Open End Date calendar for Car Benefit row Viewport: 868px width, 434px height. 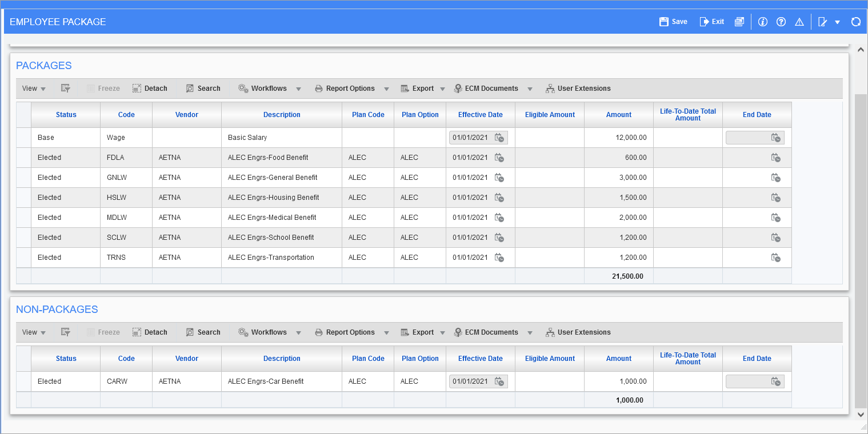click(775, 381)
